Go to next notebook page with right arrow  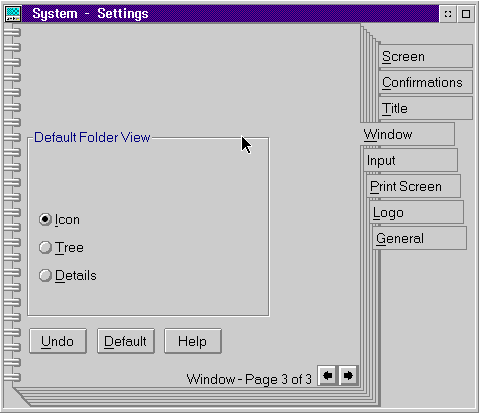348,376
